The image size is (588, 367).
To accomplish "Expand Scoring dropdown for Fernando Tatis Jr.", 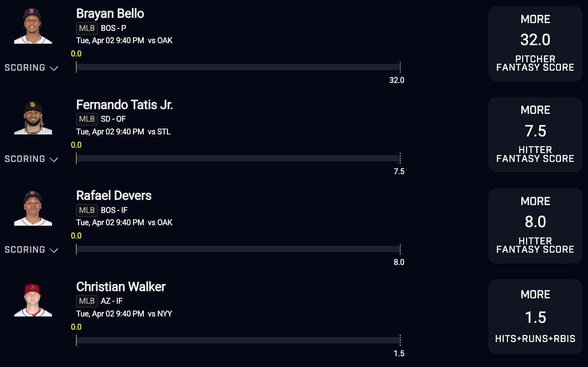I will pos(31,159).
